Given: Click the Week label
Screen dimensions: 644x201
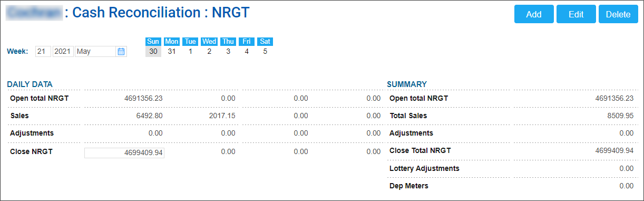Looking at the screenshot, I should (17, 51).
